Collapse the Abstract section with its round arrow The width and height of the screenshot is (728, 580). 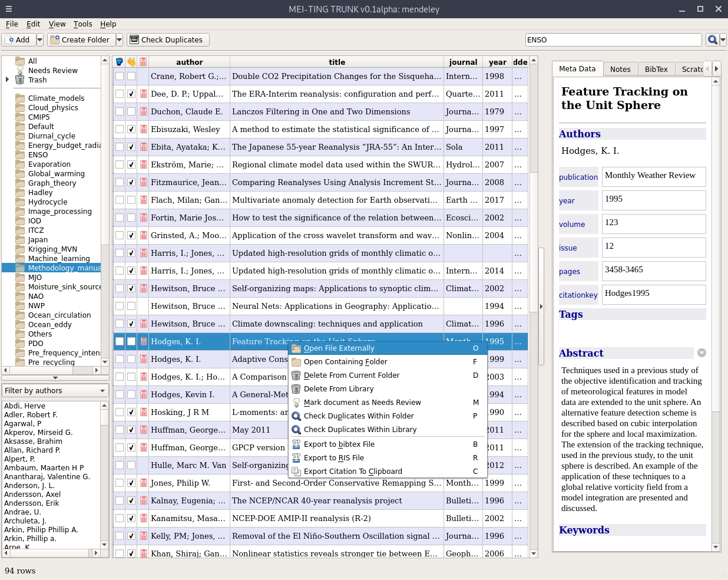point(701,352)
